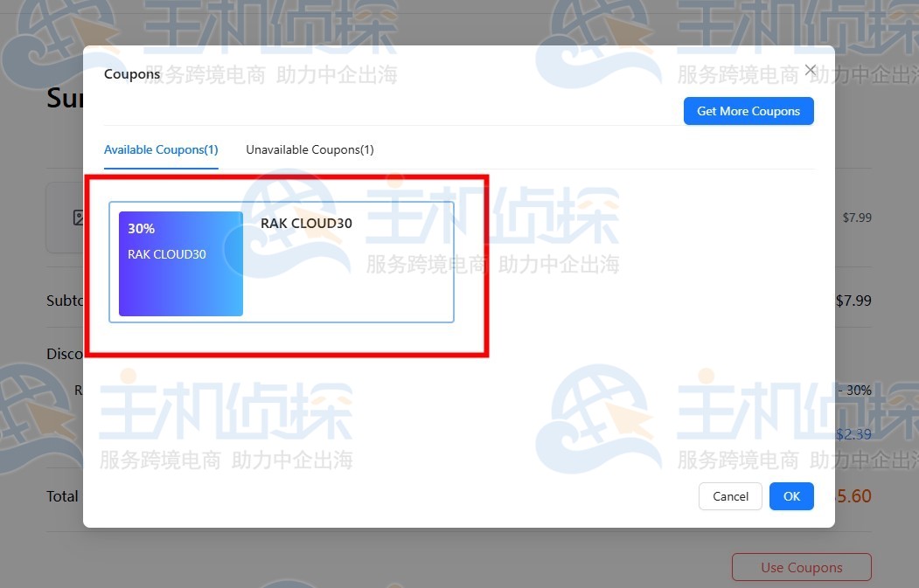Click the Coupons dialog header text
The width and height of the screenshot is (919, 588).
point(131,74)
